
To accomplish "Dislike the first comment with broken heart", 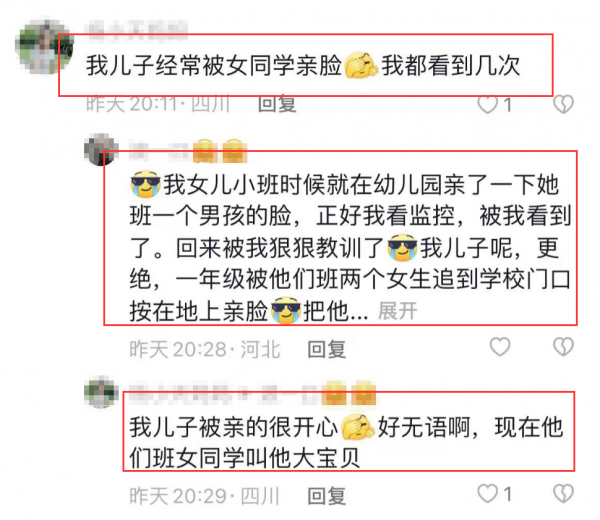I will pos(563,104).
